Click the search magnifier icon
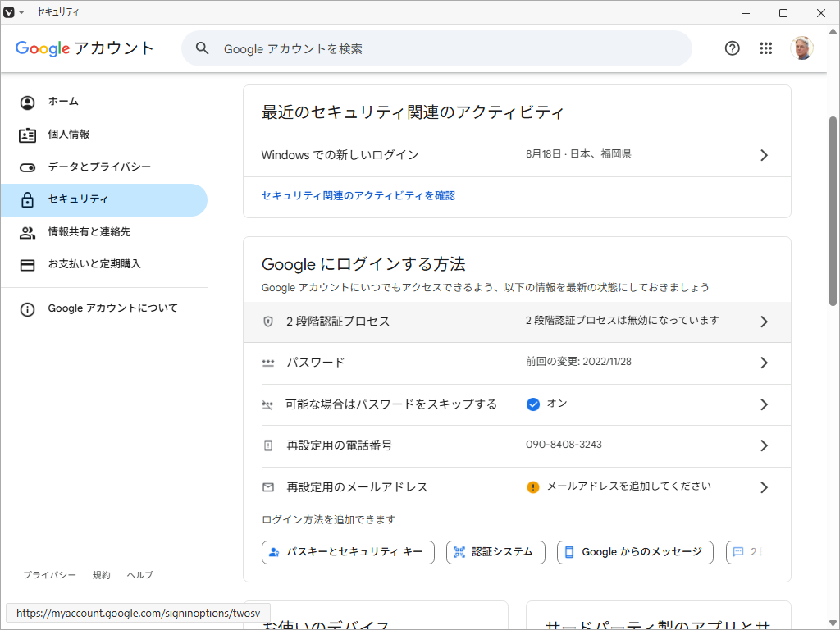840x630 pixels. pyautogui.click(x=203, y=49)
